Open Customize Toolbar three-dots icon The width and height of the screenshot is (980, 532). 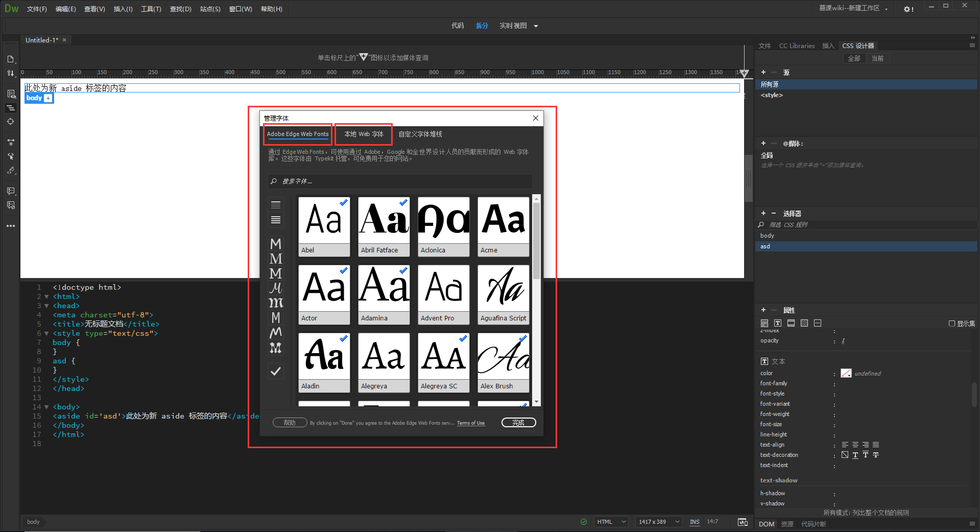[x=10, y=226]
